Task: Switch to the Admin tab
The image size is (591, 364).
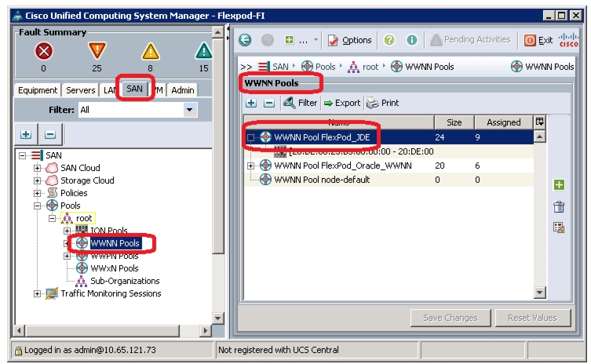Action: click(182, 90)
